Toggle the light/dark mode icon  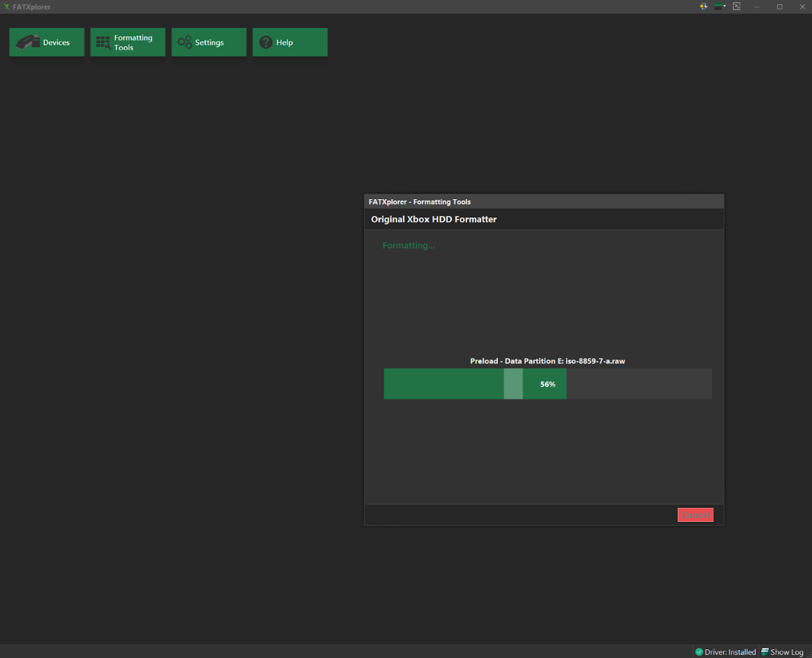704,6
